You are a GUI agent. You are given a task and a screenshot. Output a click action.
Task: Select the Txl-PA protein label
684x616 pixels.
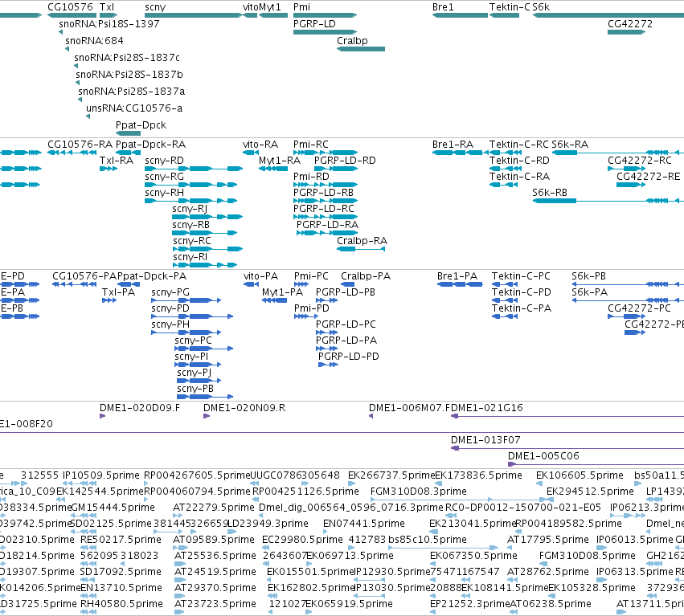[x=118, y=292]
